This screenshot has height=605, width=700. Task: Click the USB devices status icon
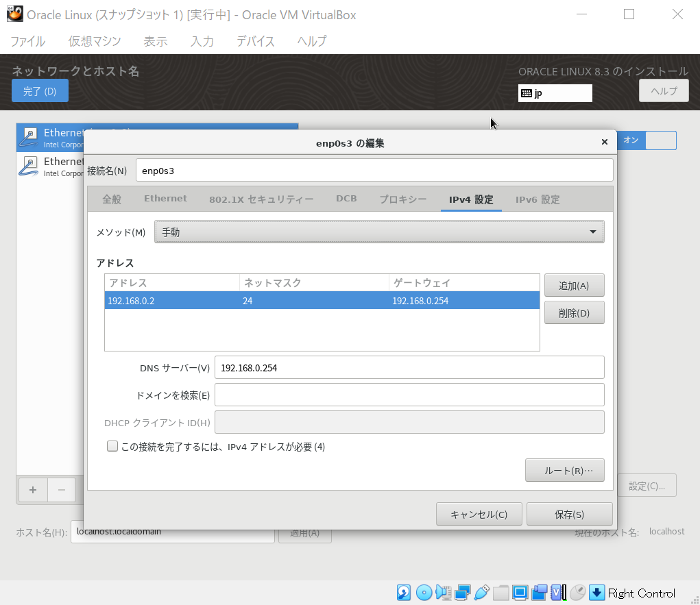[x=482, y=593]
